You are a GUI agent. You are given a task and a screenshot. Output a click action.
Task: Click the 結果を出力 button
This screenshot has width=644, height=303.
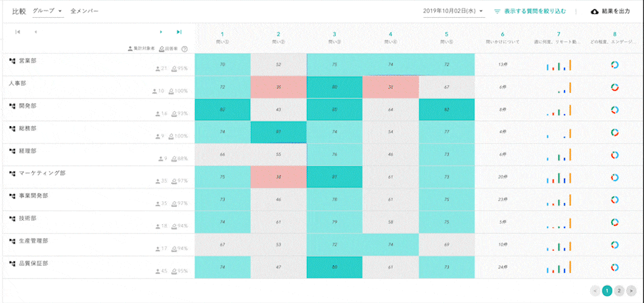(x=616, y=11)
